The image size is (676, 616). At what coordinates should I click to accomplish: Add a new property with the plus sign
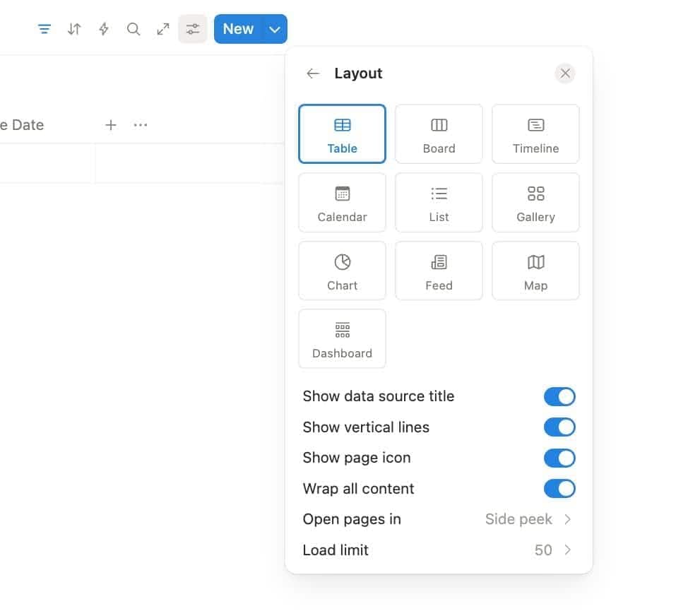pos(111,125)
